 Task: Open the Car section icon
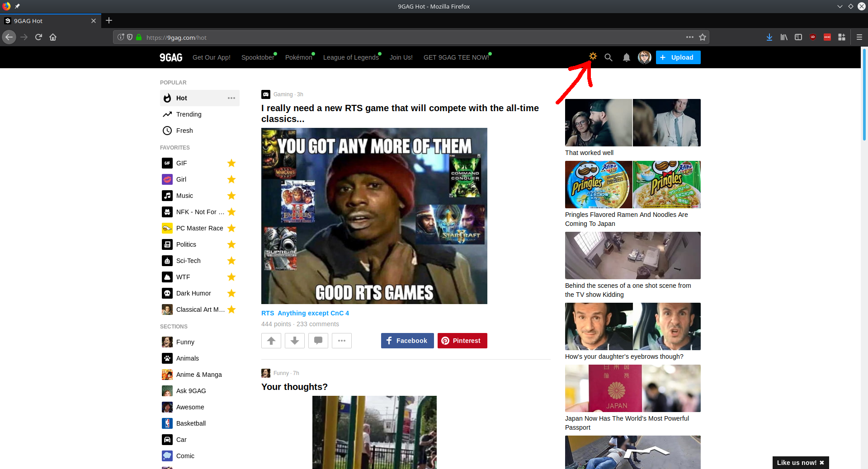pyautogui.click(x=167, y=440)
